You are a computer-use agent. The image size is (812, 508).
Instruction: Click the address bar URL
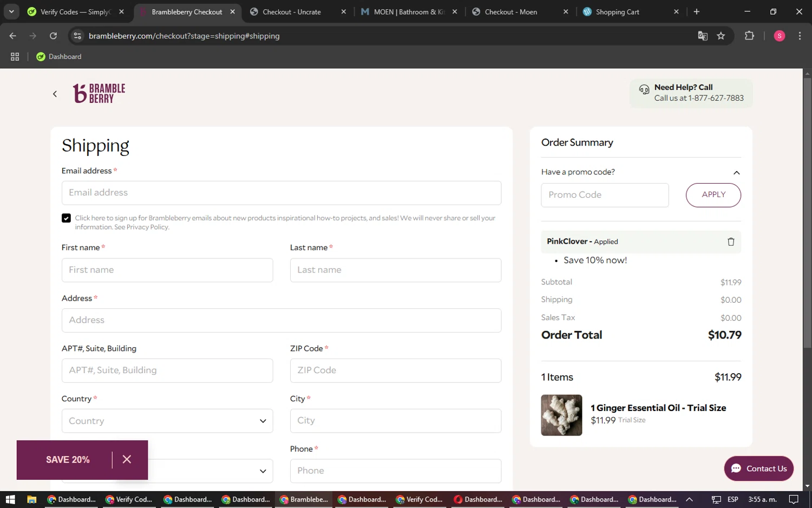click(184, 36)
